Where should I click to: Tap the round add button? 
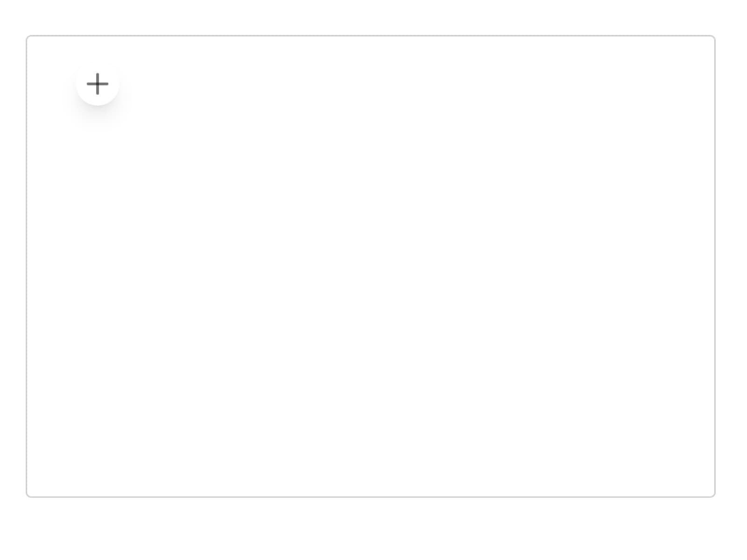(98, 84)
